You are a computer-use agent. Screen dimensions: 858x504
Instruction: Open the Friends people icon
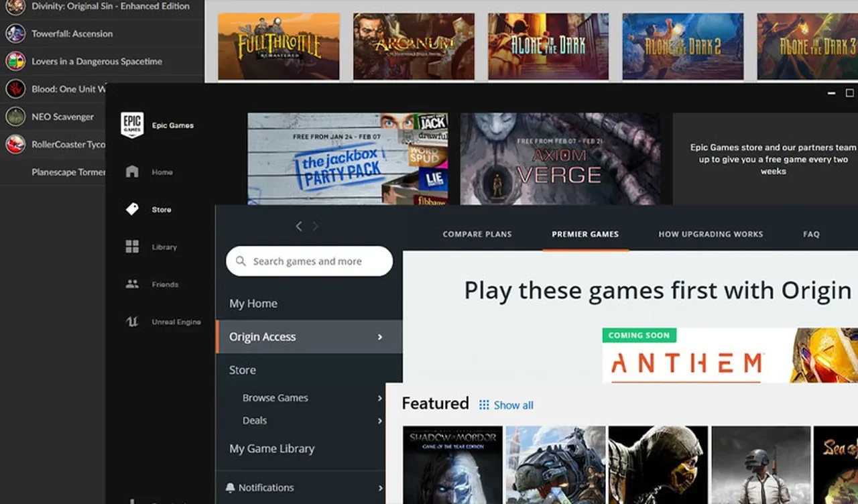132,284
